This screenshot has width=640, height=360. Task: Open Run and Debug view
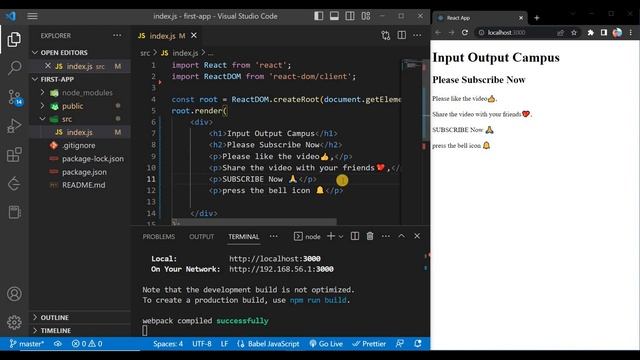click(x=14, y=126)
